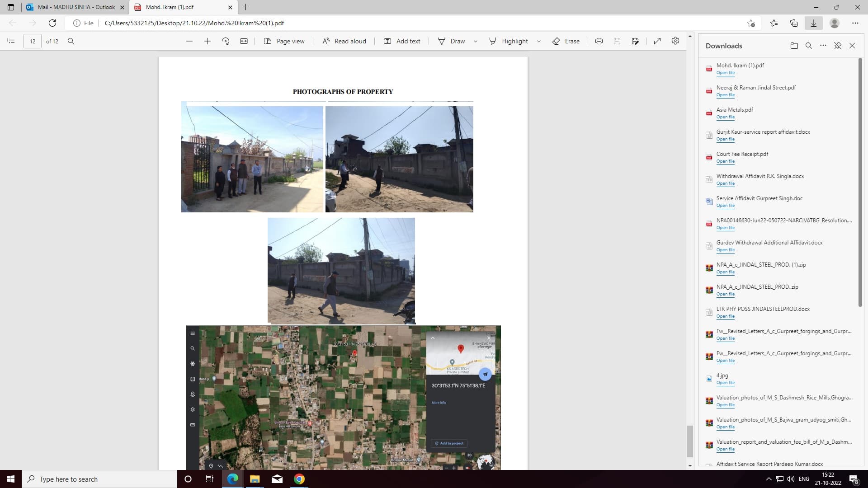The width and height of the screenshot is (868, 488).
Task: Click the Service Affidavit Gurpreet Singh.doc entry
Action: 778,202
